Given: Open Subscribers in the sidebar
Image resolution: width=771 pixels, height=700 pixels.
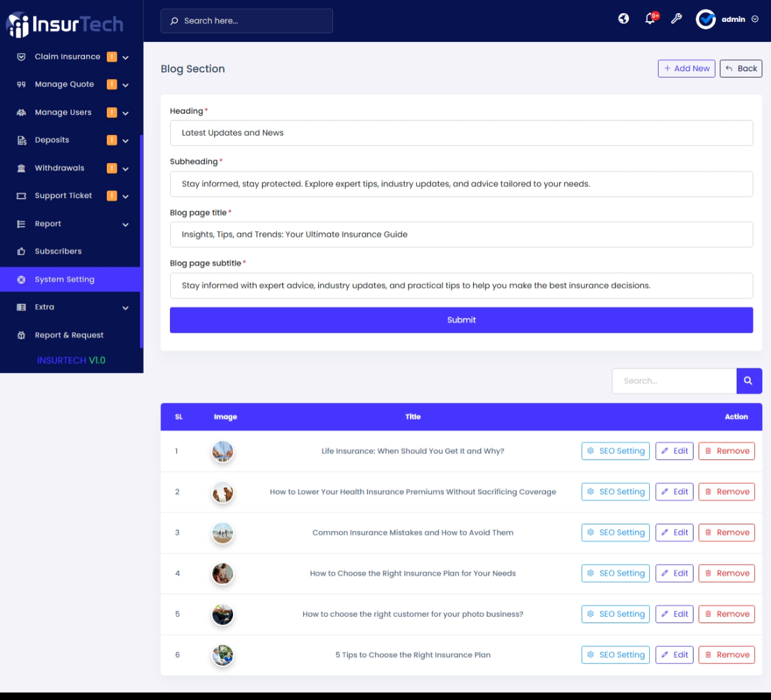Looking at the screenshot, I should pos(70,251).
